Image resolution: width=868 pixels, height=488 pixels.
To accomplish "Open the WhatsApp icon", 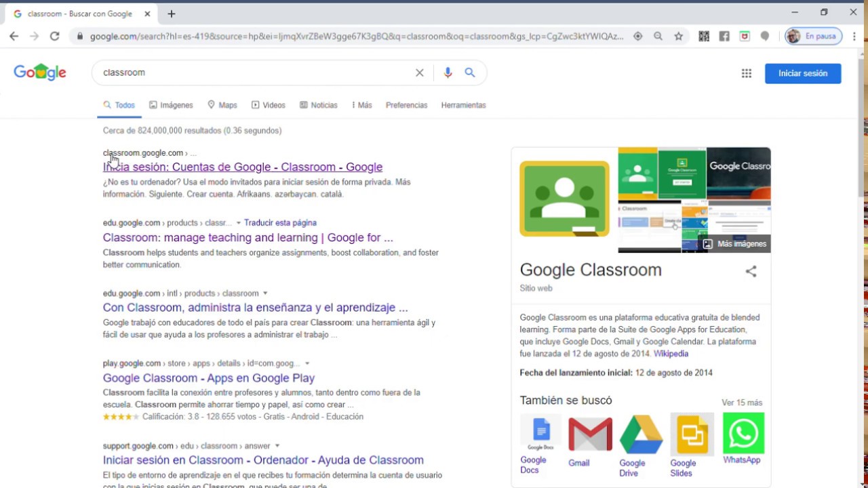I will pyautogui.click(x=743, y=432).
